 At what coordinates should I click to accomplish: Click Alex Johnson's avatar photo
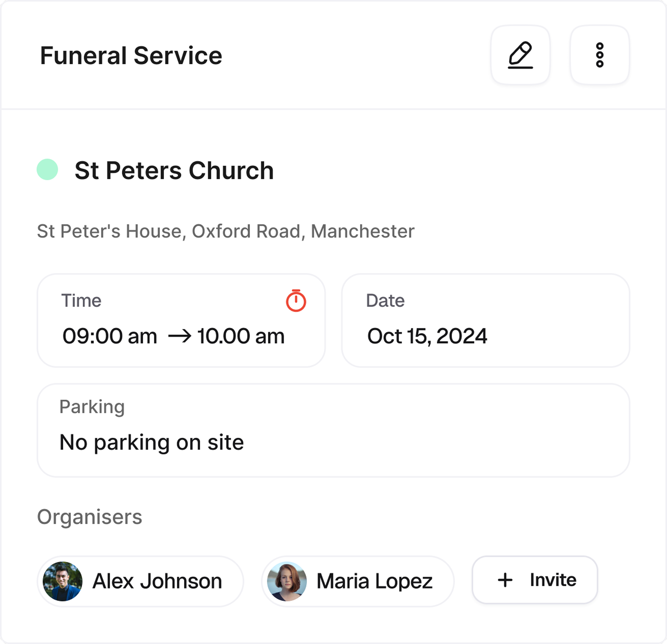point(63,581)
